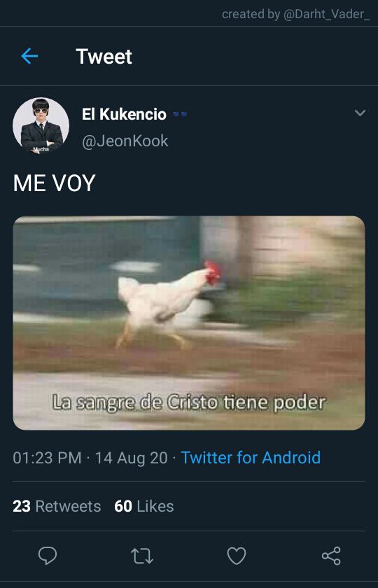Screen dimensions: 378x588
Task: Select the ME VOY tweet text
Action: pyautogui.click(x=54, y=183)
